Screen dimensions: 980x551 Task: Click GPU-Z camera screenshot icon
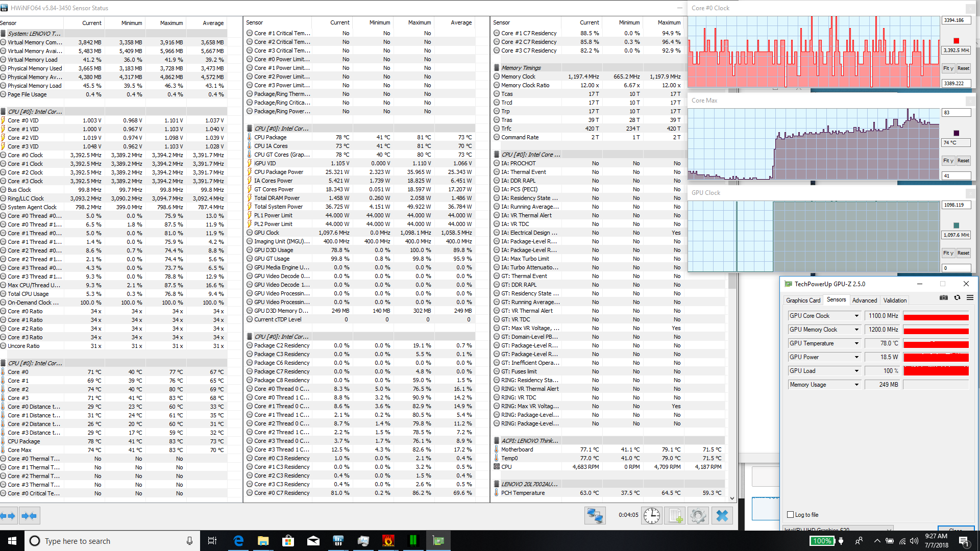[944, 298]
